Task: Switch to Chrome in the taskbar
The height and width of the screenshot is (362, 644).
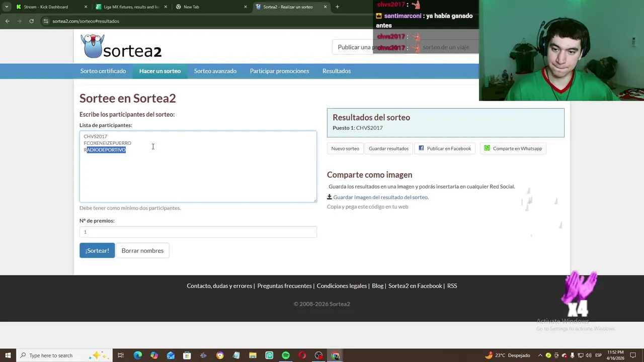Action: coord(335,355)
